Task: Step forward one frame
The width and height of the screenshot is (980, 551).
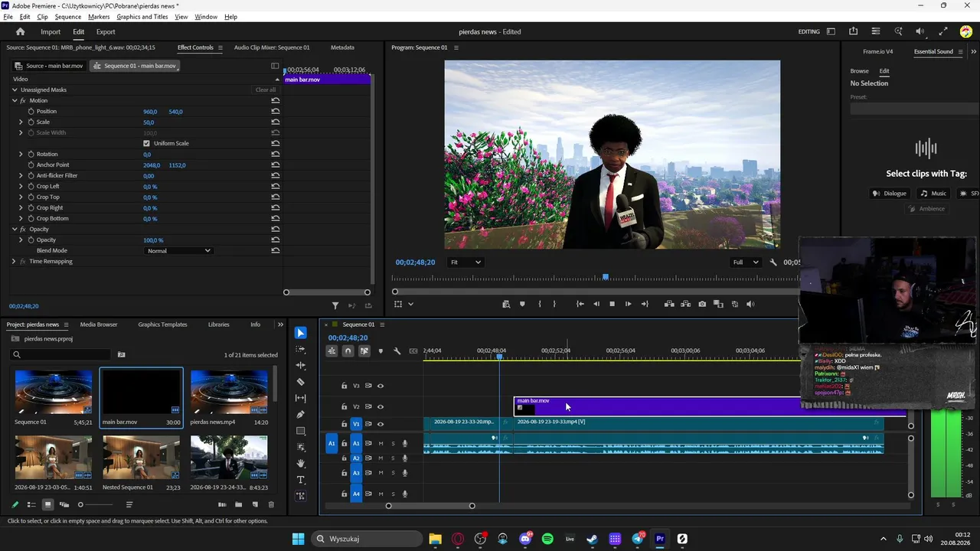Action: 629,304
